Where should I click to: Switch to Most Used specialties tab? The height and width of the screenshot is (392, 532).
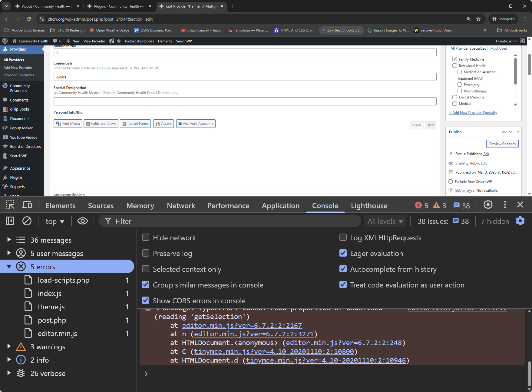(x=498, y=48)
